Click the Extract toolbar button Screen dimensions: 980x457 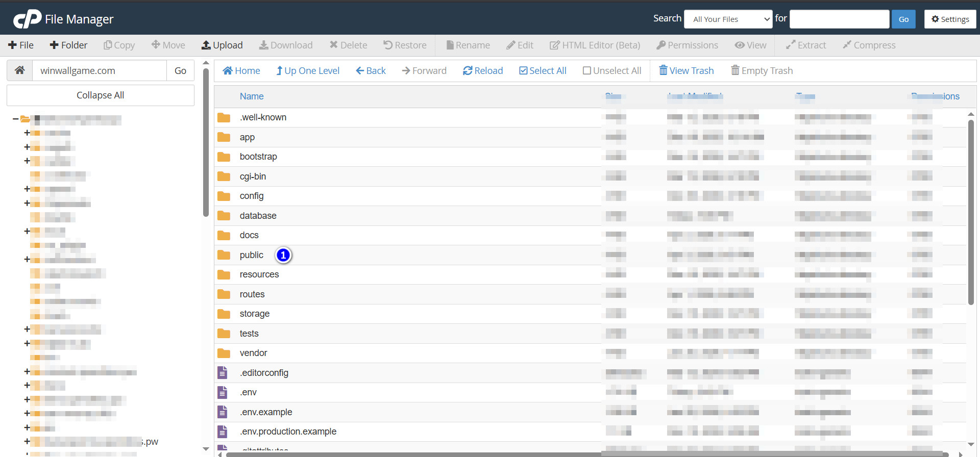point(806,45)
